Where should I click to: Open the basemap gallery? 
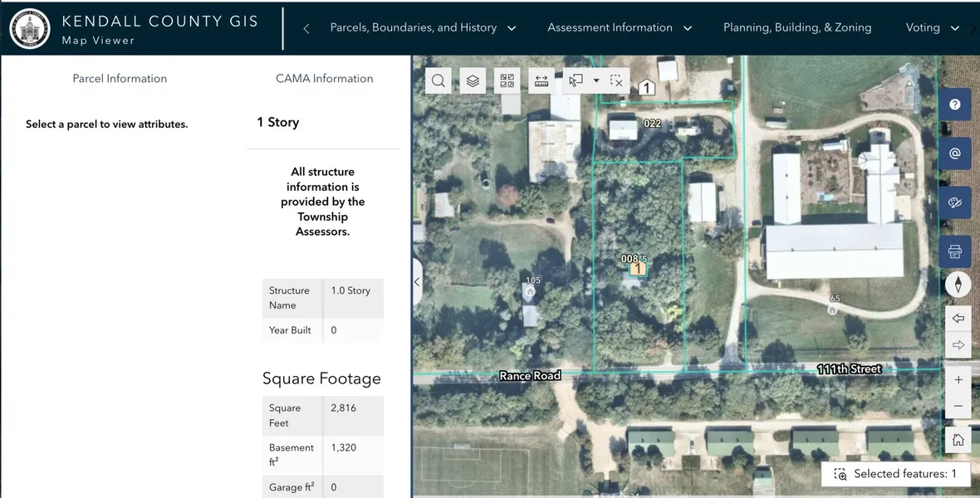click(x=507, y=81)
